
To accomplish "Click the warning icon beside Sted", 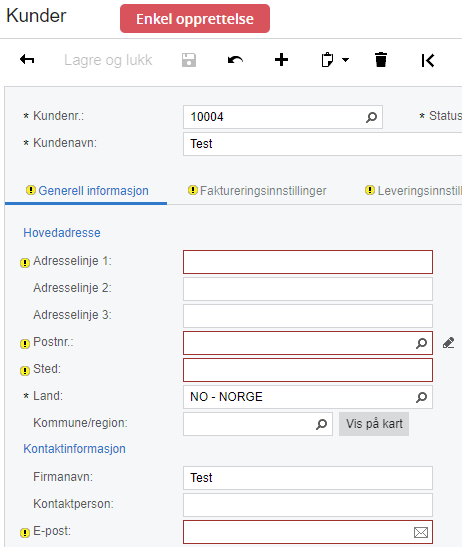I will click(25, 370).
